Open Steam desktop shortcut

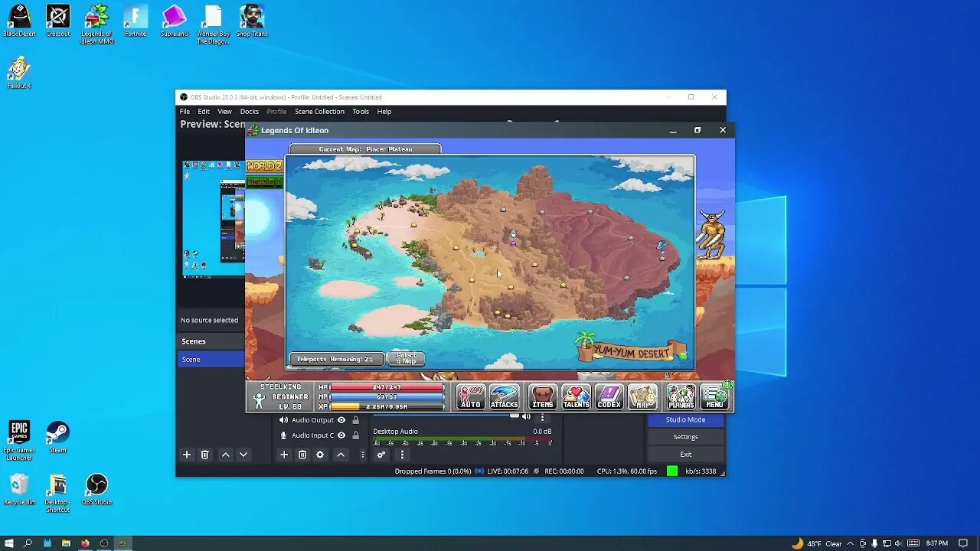coord(58,437)
